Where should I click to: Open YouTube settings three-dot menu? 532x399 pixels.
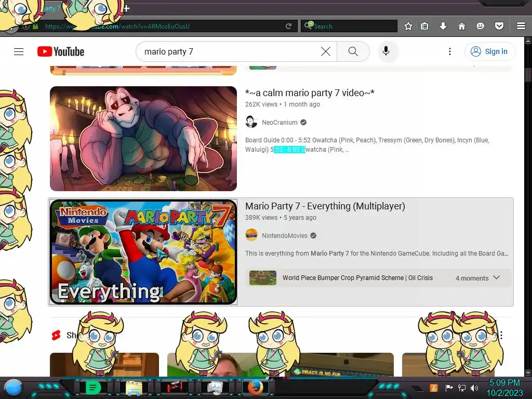coord(450,51)
